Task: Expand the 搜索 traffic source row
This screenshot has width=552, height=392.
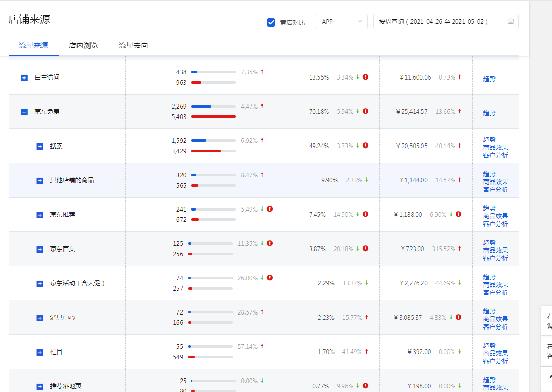Action: [40, 147]
